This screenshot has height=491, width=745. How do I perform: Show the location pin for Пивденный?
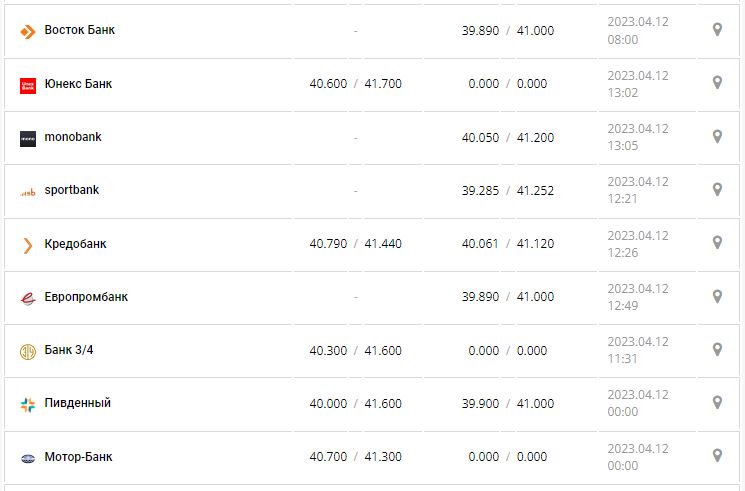pyautogui.click(x=717, y=403)
